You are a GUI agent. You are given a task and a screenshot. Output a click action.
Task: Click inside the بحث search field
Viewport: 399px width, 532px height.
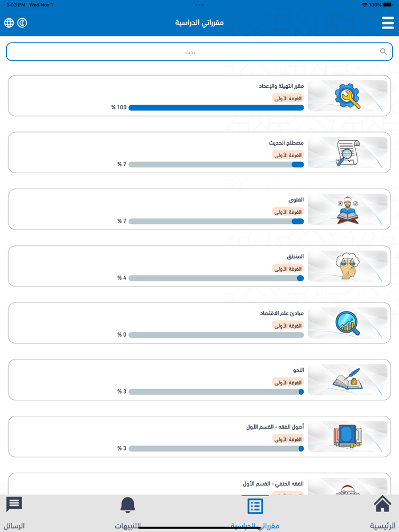[199, 51]
